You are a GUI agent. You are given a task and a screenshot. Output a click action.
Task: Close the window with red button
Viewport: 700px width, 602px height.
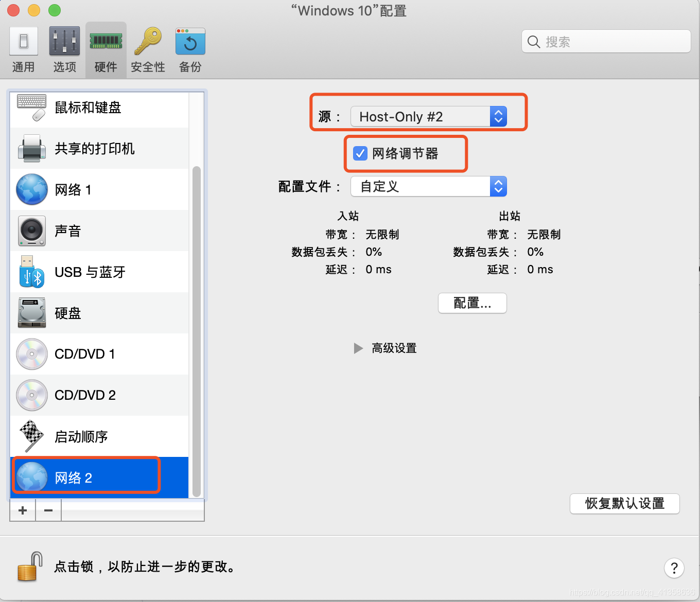pyautogui.click(x=13, y=10)
